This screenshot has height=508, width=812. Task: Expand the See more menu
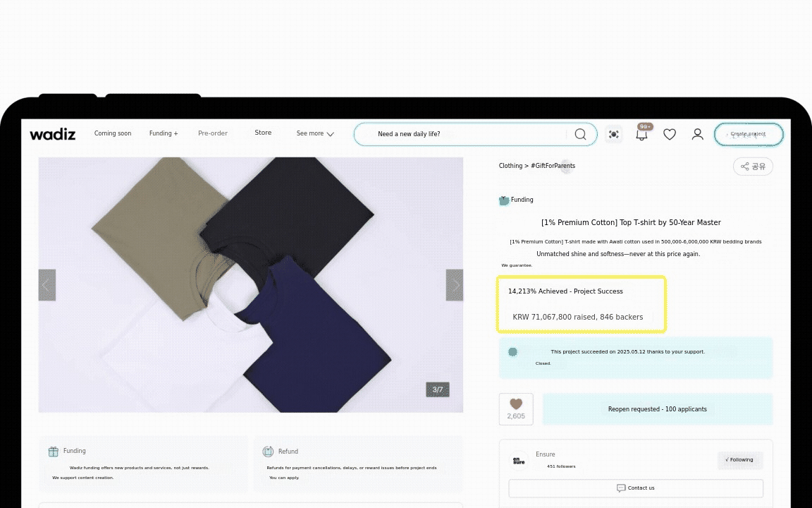click(x=315, y=133)
